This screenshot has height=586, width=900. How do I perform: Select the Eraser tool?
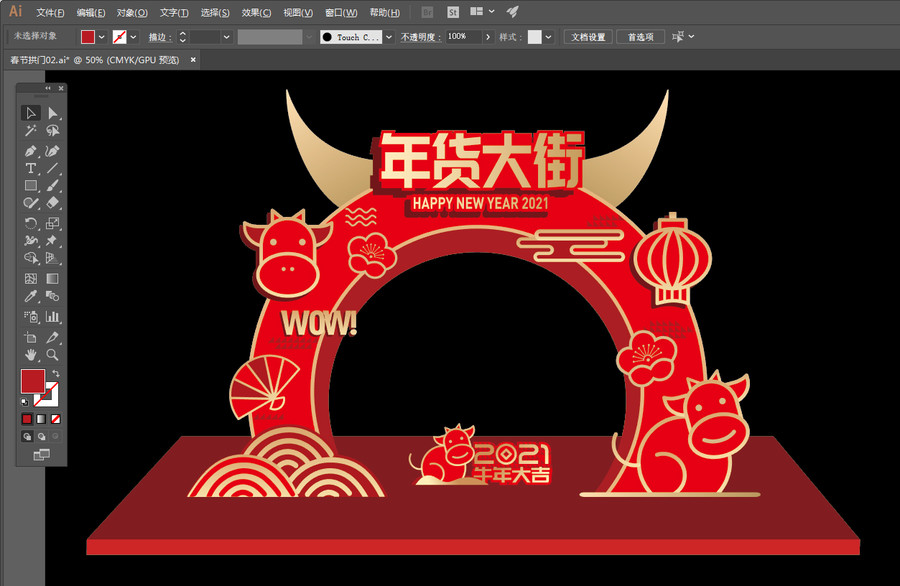tap(52, 203)
